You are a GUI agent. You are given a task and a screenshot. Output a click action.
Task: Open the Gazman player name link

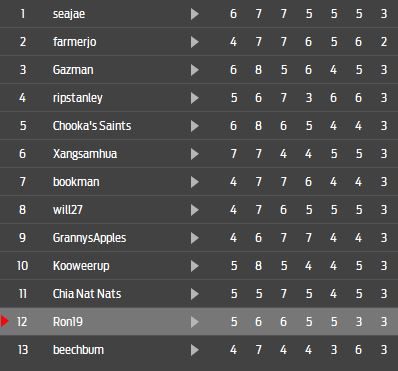[73, 70]
